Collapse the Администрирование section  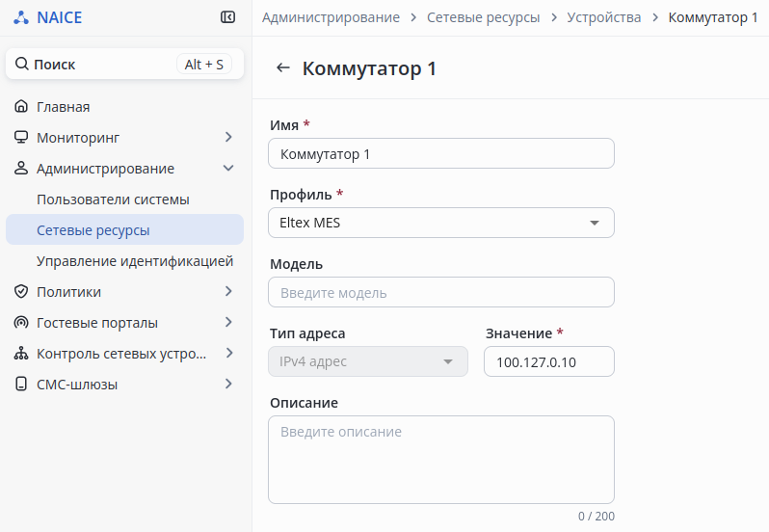pos(228,169)
